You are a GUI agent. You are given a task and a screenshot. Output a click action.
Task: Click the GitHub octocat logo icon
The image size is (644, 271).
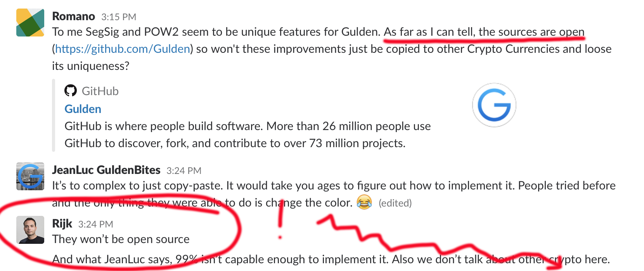pyautogui.click(x=71, y=90)
